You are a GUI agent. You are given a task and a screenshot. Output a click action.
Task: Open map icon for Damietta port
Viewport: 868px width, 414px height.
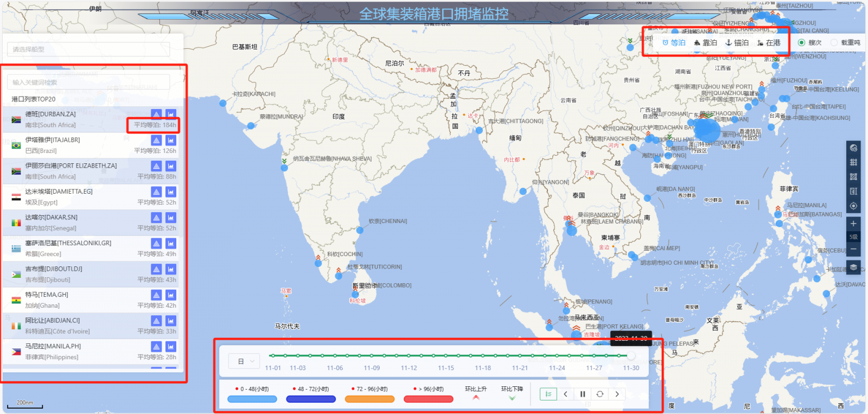pyautogui.click(x=156, y=192)
